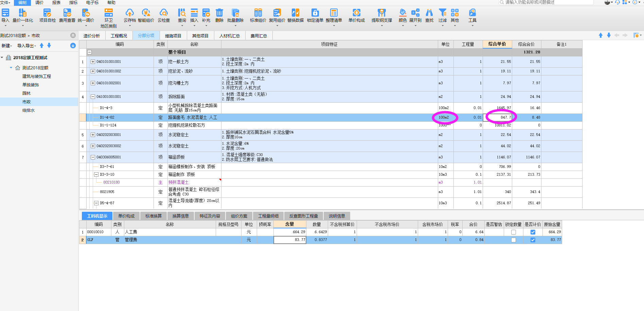Image resolution: width=644 pixels, height=311 pixels.
Task: Switch to the 报表 ribbon tab
Action: coord(56,3)
